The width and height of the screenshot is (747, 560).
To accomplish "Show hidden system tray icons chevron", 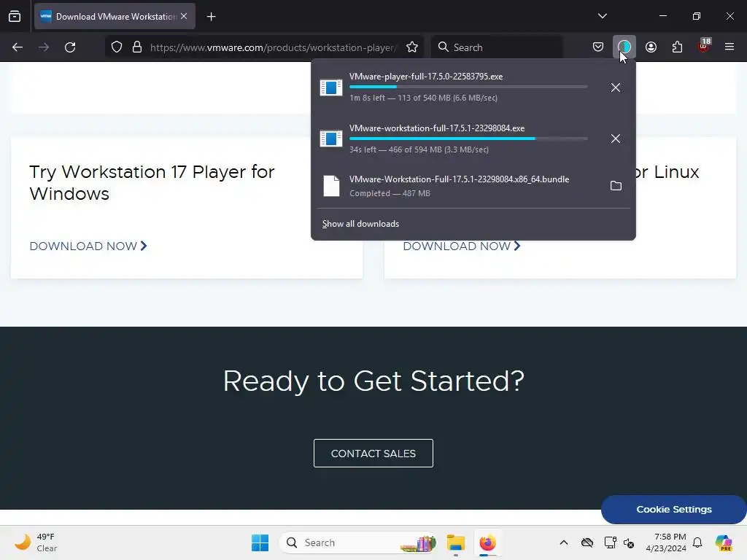I will click(x=564, y=542).
